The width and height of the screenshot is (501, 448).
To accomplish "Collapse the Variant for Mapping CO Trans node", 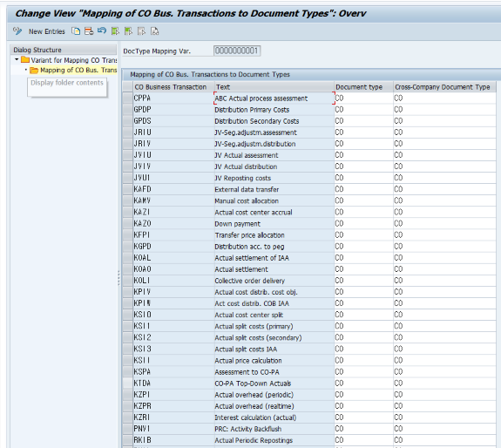I will [17, 59].
